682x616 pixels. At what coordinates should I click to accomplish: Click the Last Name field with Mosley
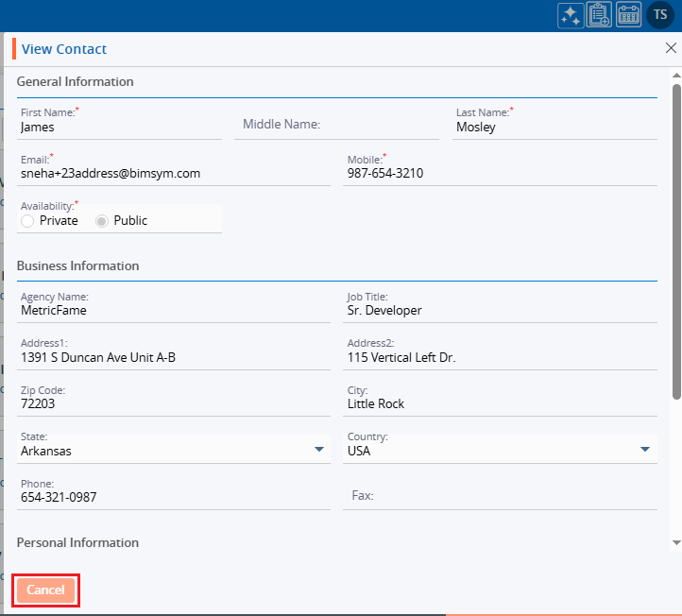554,128
